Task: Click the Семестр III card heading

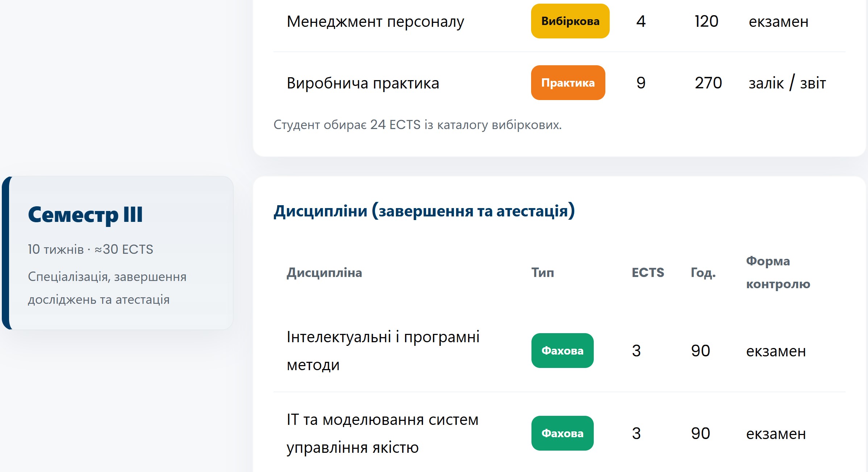Action: click(85, 215)
